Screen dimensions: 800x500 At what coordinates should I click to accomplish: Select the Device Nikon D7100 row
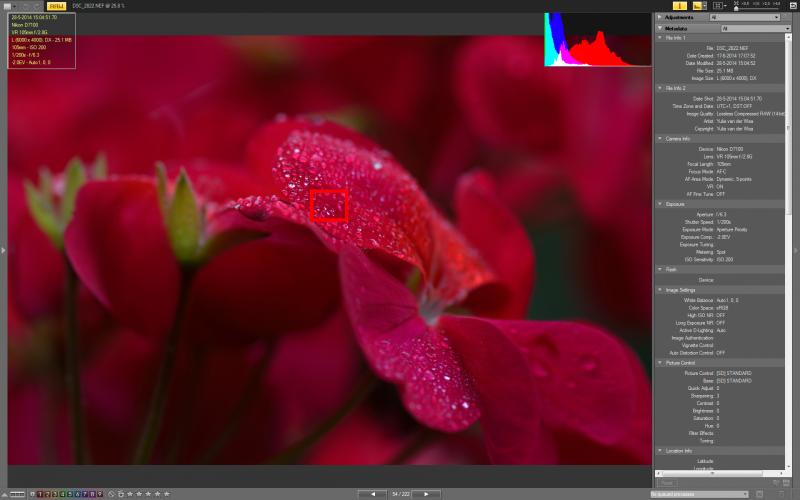tap(720, 149)
